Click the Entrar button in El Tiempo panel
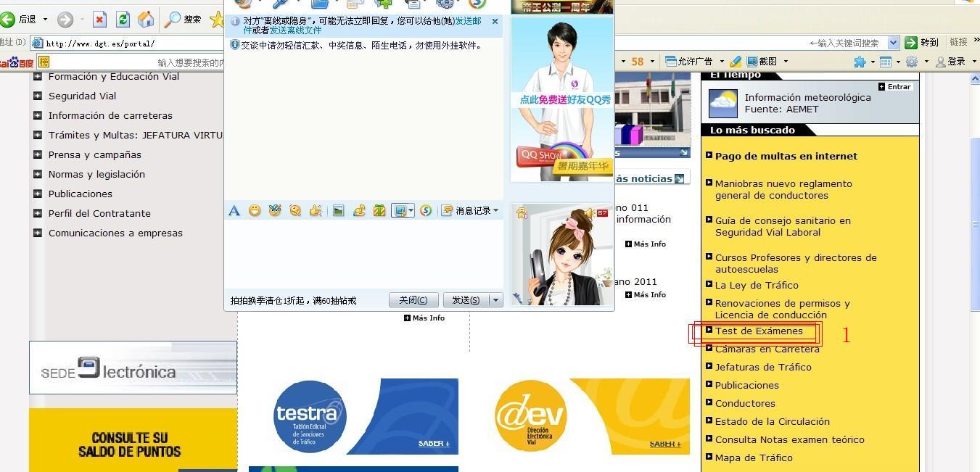This screenshot has height=472, width=980. [894, 86]
